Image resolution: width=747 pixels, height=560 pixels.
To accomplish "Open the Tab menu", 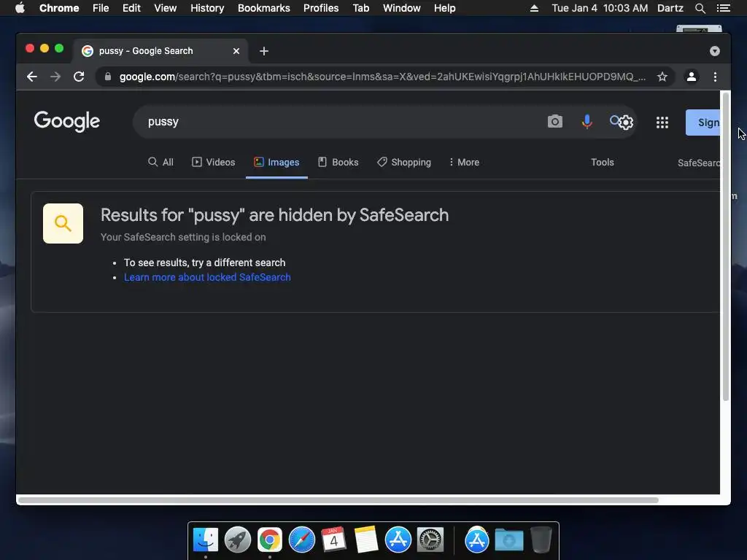I will pyautogui.click(x=360, y=8).
